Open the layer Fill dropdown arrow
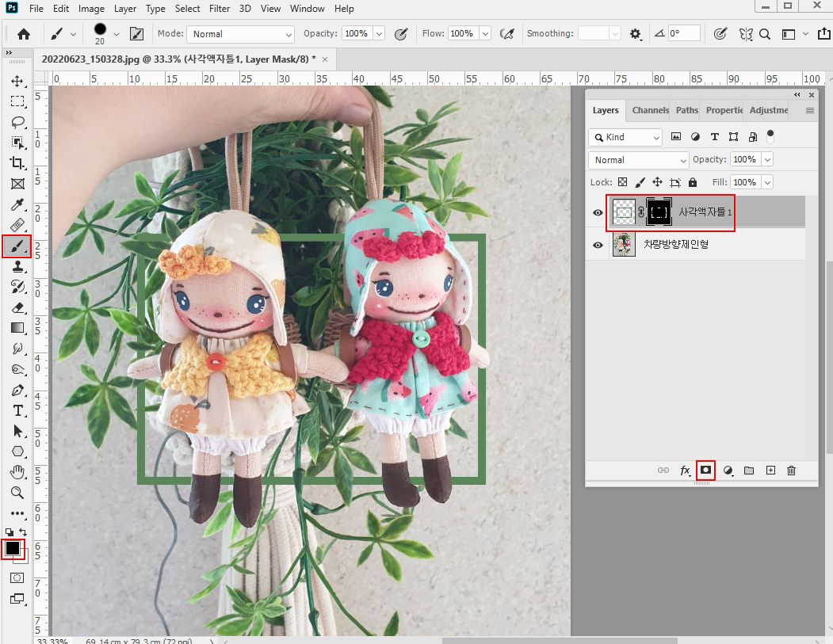Image resolution: width=833 pixels, height=644 pixels. (767, 183)
